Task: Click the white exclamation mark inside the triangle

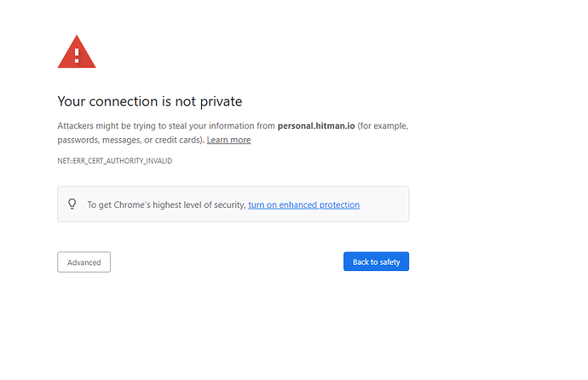Action: [77, 55]
